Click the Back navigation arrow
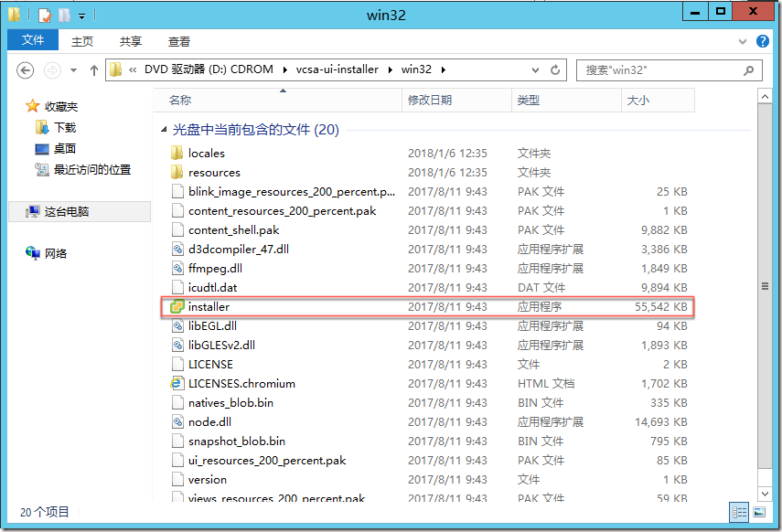This screenshot has height=532, width=782. click(26, 70)
